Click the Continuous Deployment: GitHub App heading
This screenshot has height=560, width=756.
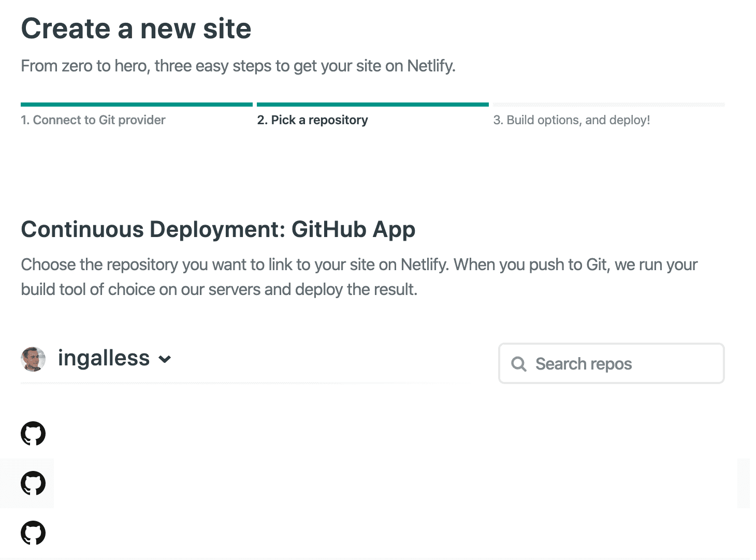click(218, 229)
